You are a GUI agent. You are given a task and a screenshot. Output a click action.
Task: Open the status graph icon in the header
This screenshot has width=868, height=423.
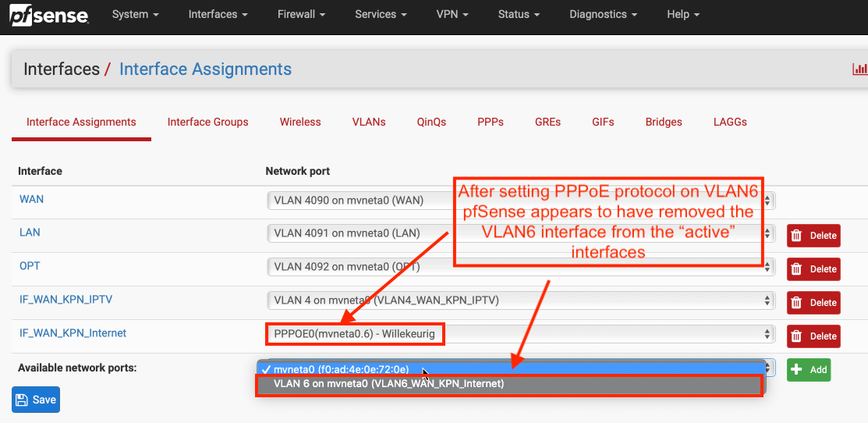(x=860, y=69)
